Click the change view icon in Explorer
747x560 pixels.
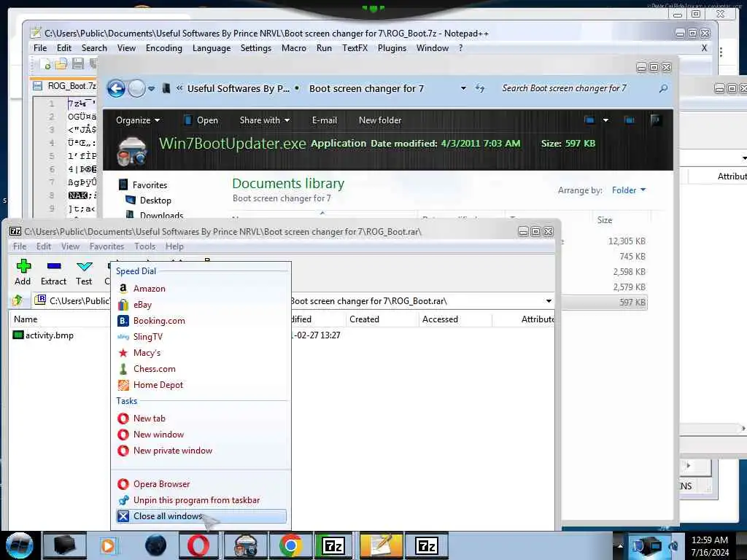pyautogui.click(x=589, y=120)
